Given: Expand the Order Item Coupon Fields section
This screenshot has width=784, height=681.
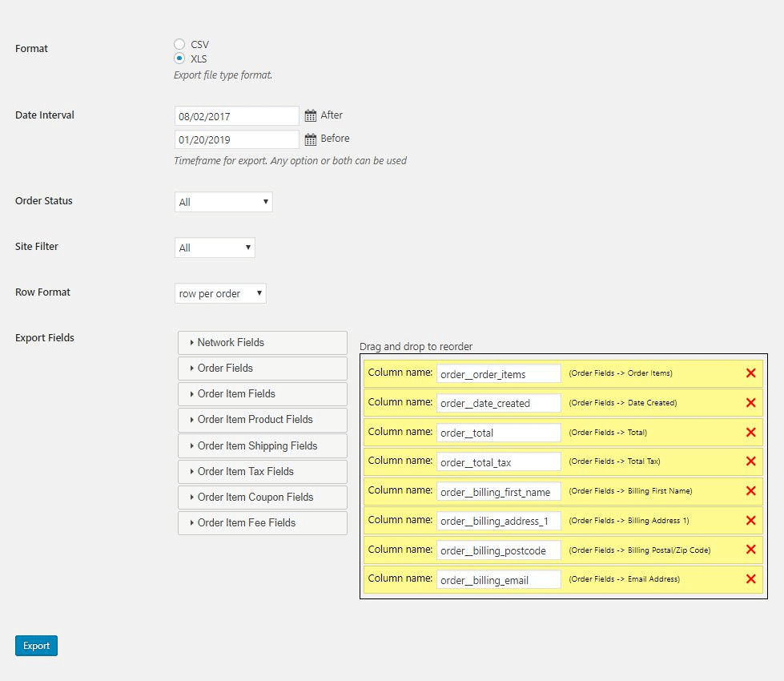Looking at the screenshot, I should [262, 497].
